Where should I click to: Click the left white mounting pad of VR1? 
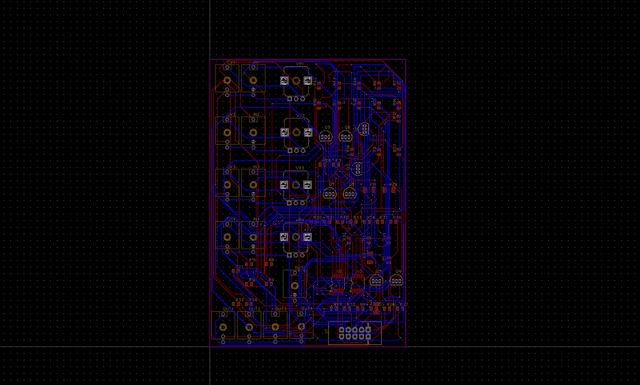click(284, 80)
